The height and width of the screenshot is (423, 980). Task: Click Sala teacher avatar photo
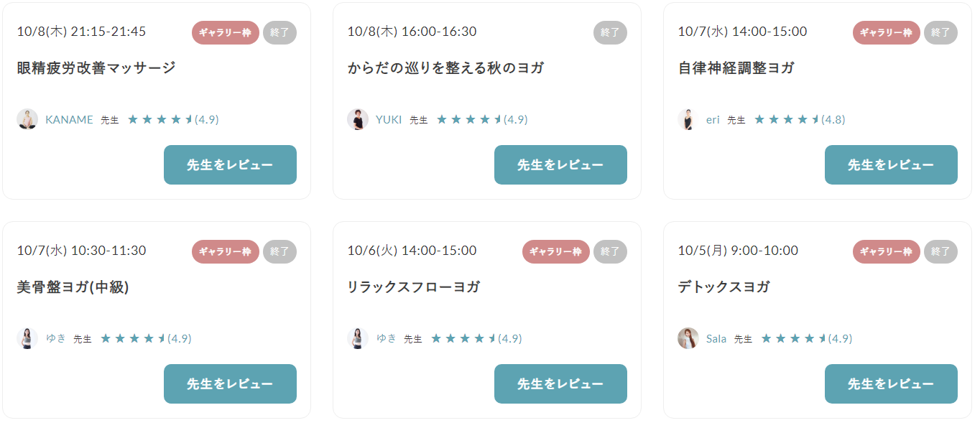(x=688, y=338)
